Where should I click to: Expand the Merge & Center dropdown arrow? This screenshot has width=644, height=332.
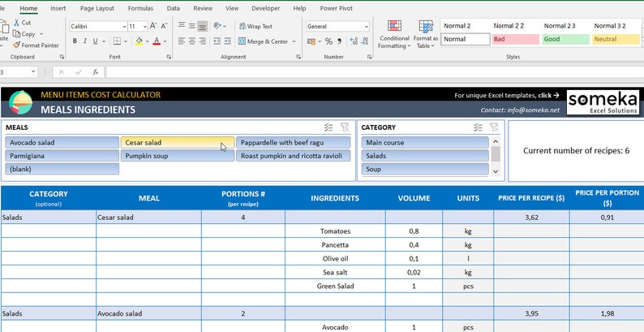294,41
